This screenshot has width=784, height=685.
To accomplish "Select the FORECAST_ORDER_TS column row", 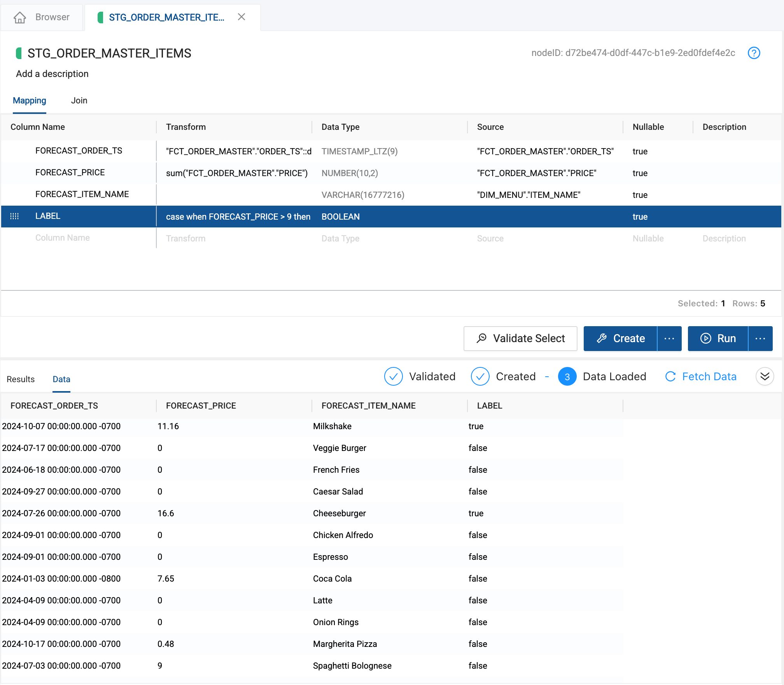I will pos(391,151).
